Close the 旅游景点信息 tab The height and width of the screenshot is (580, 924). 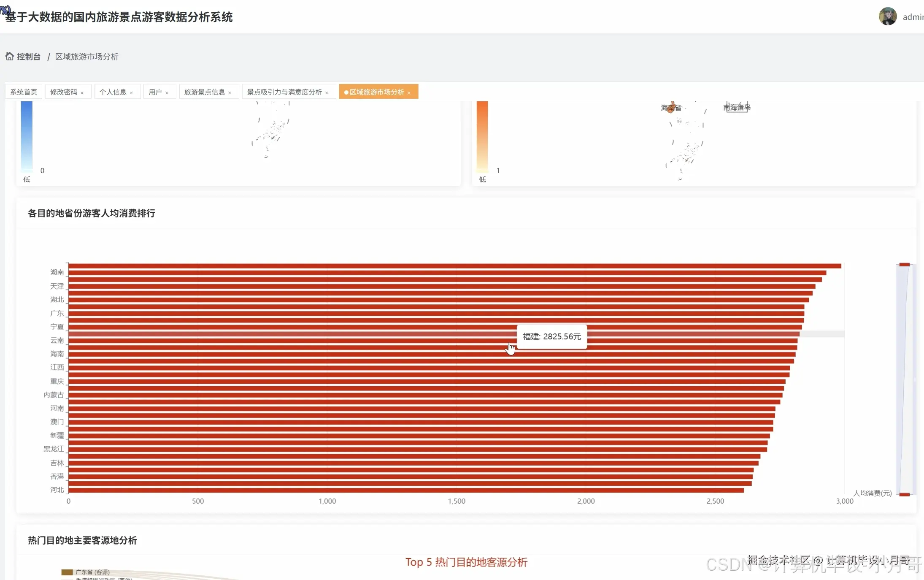(x=230, y=93)
